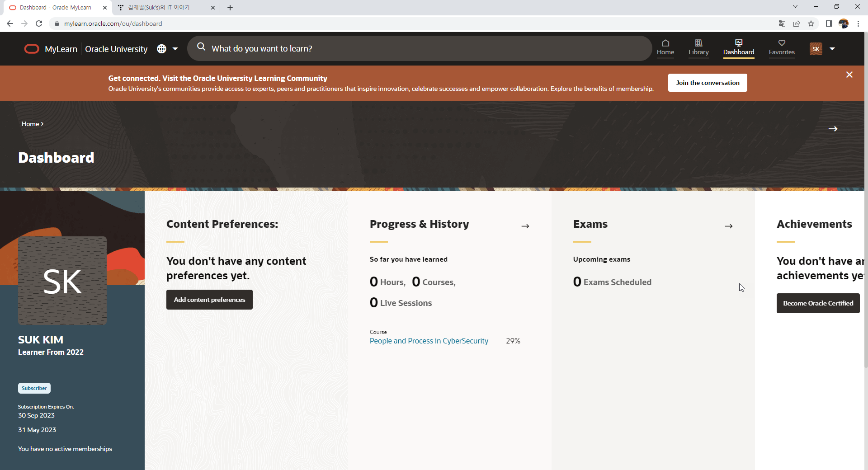Toggle the browser side panel icon
The width and height of the screenshot is (868, 470).
click(x=829, y=23)
